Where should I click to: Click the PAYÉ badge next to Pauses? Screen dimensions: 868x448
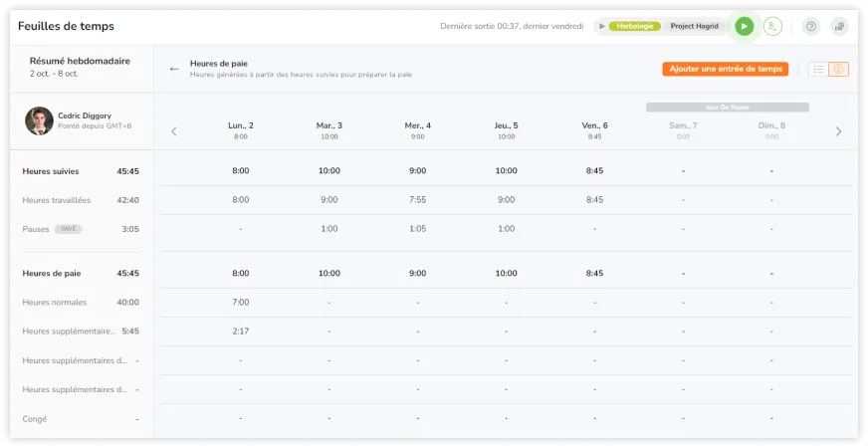(x=69, y=229)
